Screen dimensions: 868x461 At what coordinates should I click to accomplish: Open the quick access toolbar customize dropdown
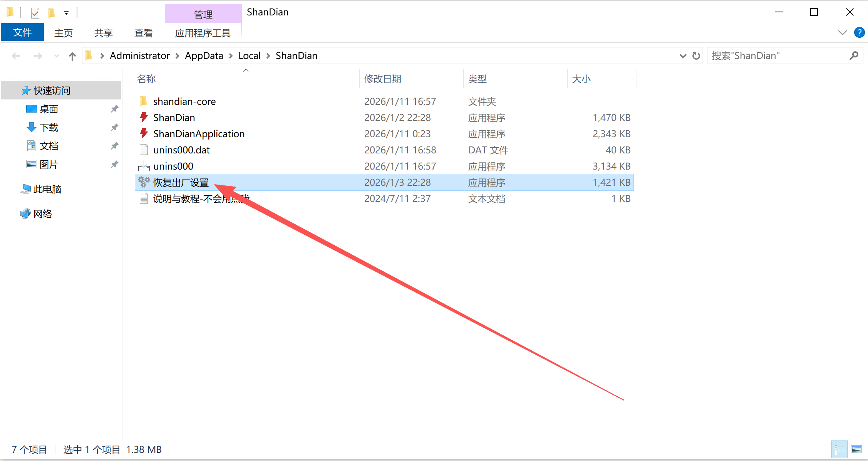pos(66,13)
